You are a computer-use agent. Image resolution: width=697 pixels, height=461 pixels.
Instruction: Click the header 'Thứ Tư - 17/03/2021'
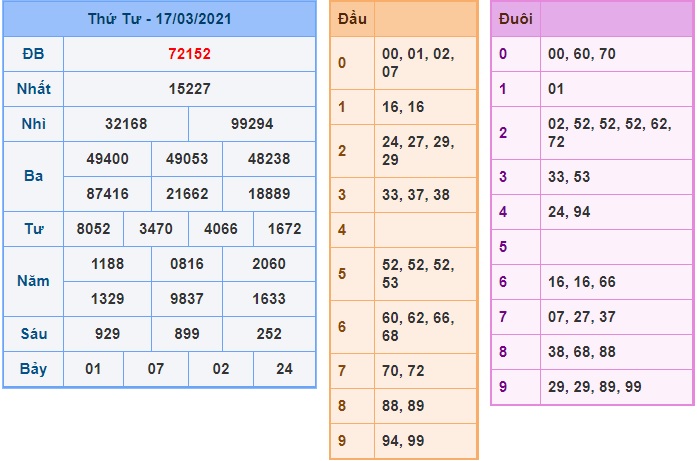click(160, 19)
